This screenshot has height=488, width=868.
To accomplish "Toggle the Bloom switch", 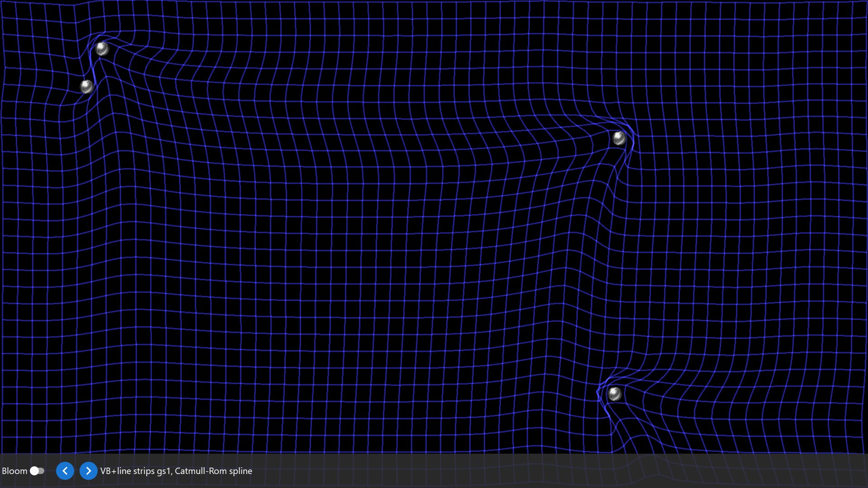I will (x=37, y=471).
